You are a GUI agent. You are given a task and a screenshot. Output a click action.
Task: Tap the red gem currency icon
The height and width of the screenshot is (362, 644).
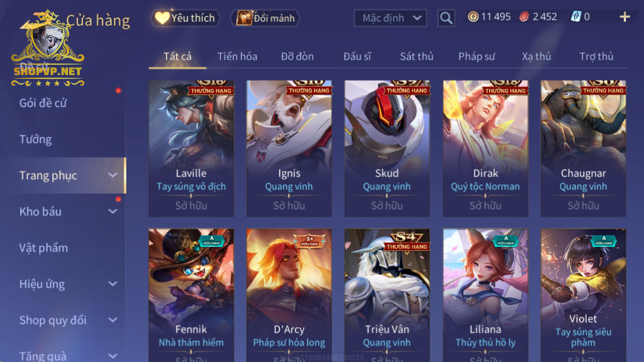click(x=525, y=17)
